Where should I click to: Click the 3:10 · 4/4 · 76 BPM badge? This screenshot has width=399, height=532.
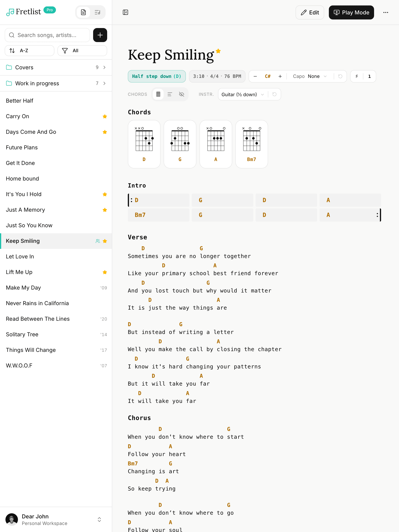(217, 76)
